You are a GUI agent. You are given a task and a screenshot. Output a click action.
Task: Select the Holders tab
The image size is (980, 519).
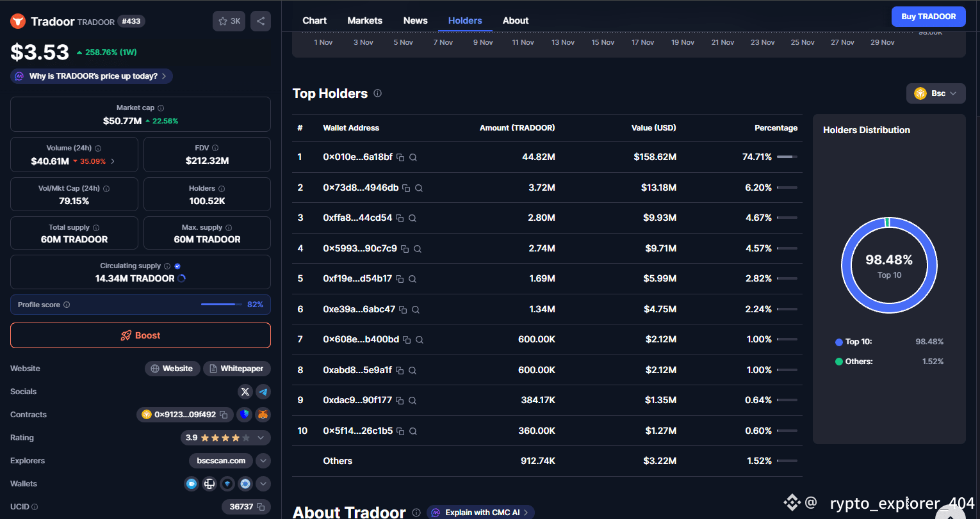pos(465,20)
